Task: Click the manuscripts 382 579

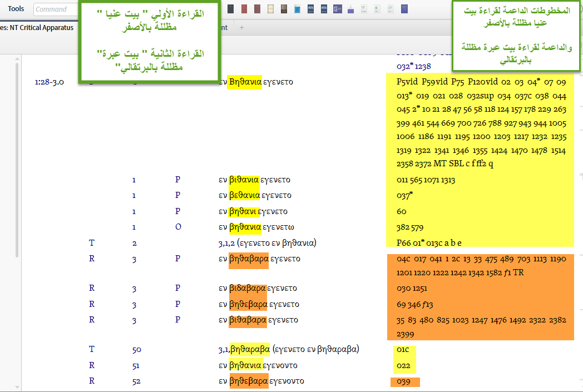Action: (410, 227)
